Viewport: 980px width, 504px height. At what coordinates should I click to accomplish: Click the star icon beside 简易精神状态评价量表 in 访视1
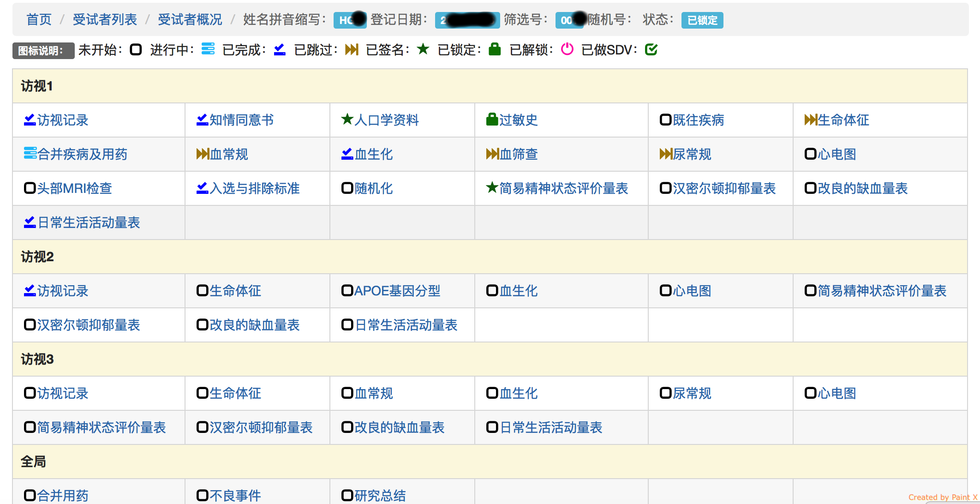[x=492, y=187]
